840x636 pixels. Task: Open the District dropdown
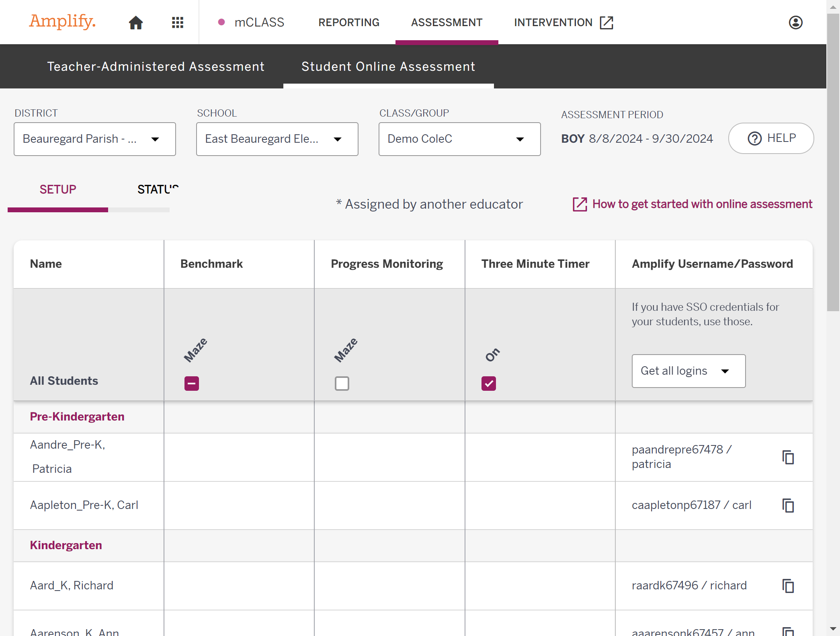pyautogui.click(x=95, y=139)
